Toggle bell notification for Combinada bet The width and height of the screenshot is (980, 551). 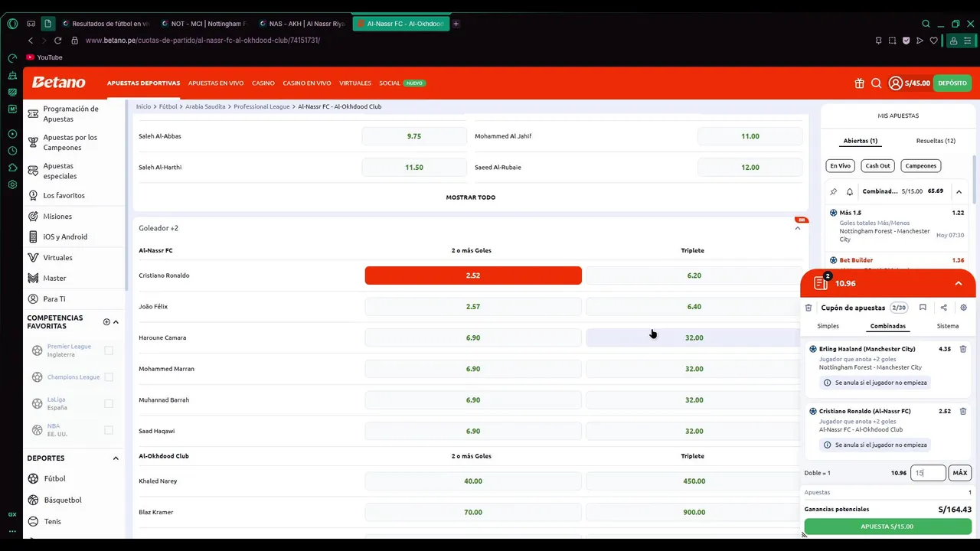[x=849, y=191]
